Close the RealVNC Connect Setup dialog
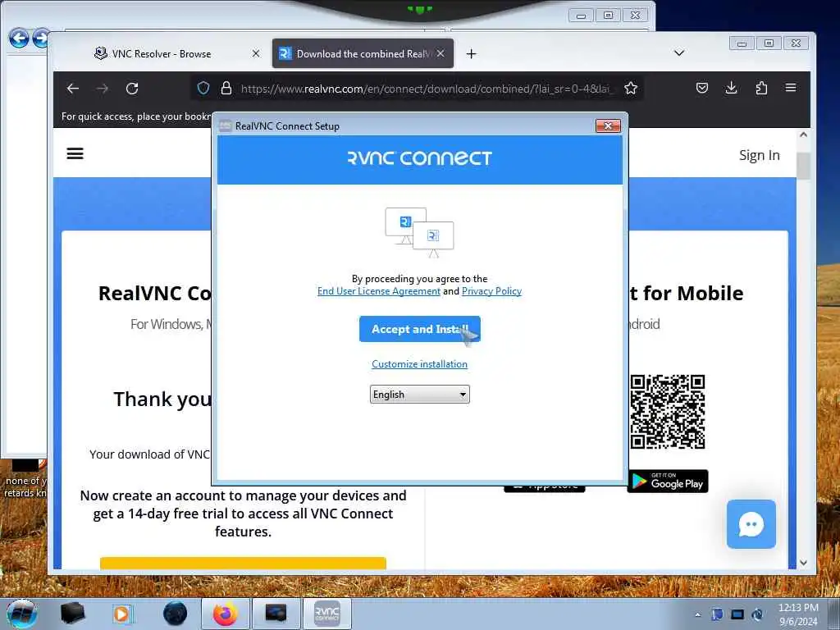The width and height of the screenshot is (840, 630). 608,126
